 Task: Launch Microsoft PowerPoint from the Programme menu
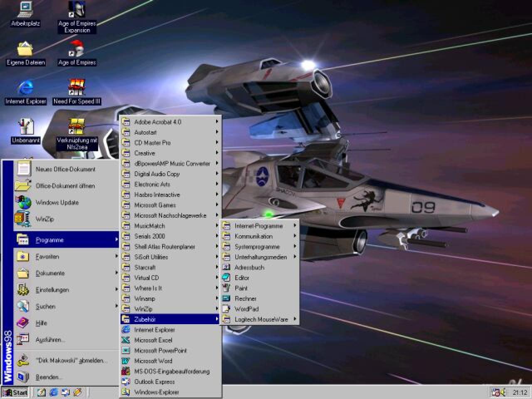coord(170,350)
